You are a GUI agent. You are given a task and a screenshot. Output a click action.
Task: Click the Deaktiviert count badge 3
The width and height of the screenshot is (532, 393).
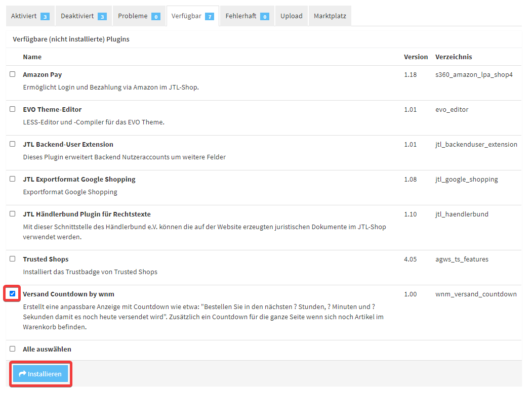pos(102,17)
